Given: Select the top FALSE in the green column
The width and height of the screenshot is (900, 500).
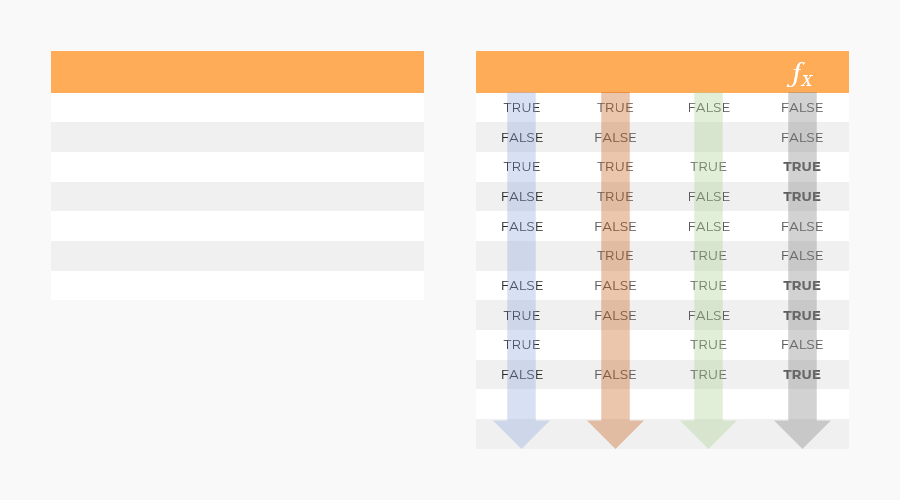Looking at the screenshot, I should (x=709, y=108).
